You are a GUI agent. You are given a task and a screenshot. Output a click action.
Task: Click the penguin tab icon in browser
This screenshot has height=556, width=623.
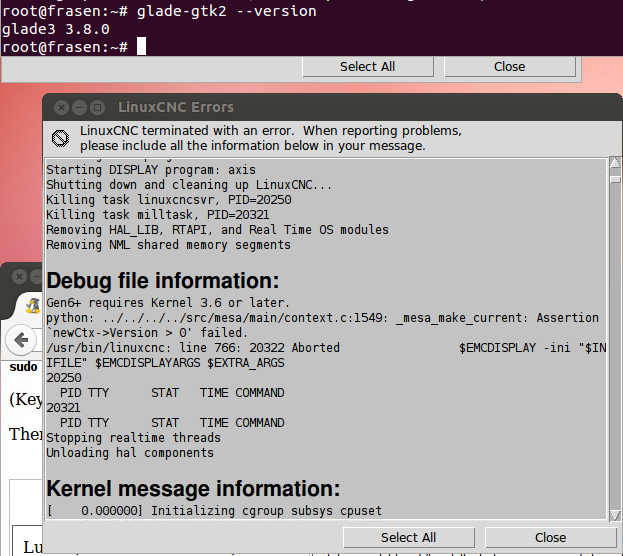click(x=33, y=305)
